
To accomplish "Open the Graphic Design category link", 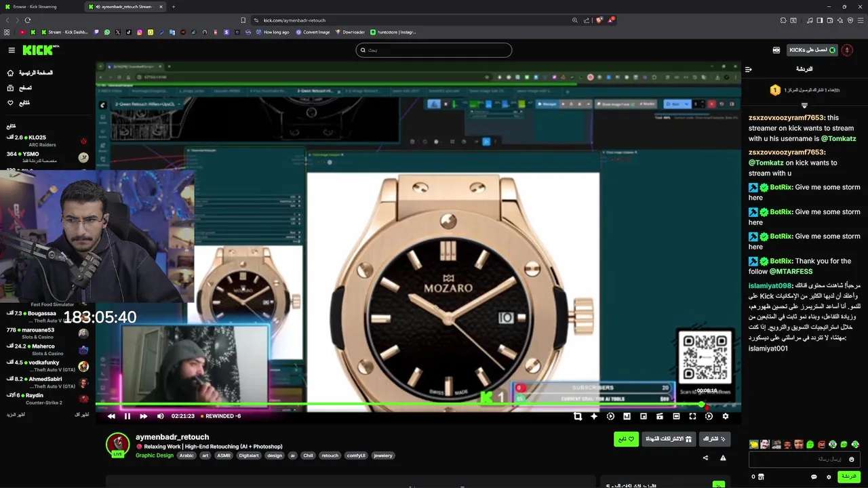I will [x=155, y=455].
